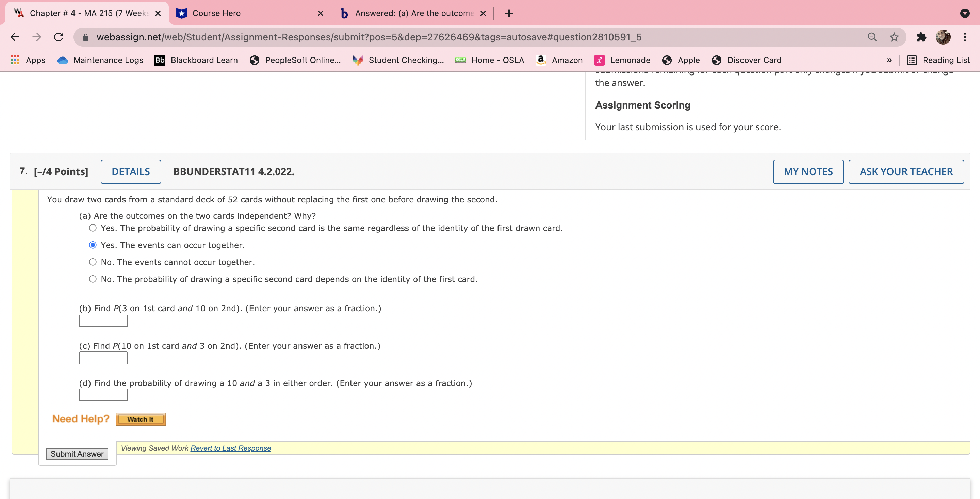Click Revert to Last Response link
The height and width of the screenshot is (499, 980).
(x=231, y=448)
